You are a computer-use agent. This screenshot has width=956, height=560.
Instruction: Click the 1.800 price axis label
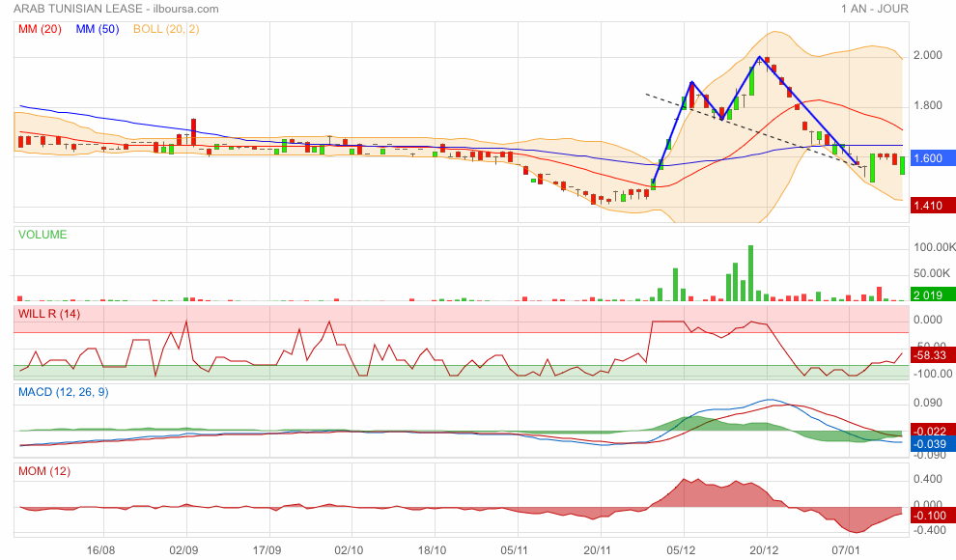pyautogui.click(x=927, y=105)
